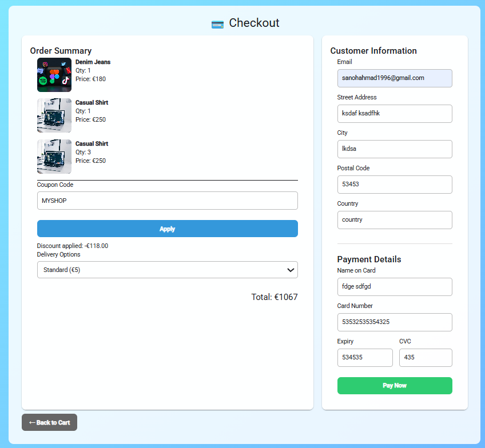This screenshot has height=448, width=485.
Task: Click the second Casual Shirt thumbnail
Action: 54,156
